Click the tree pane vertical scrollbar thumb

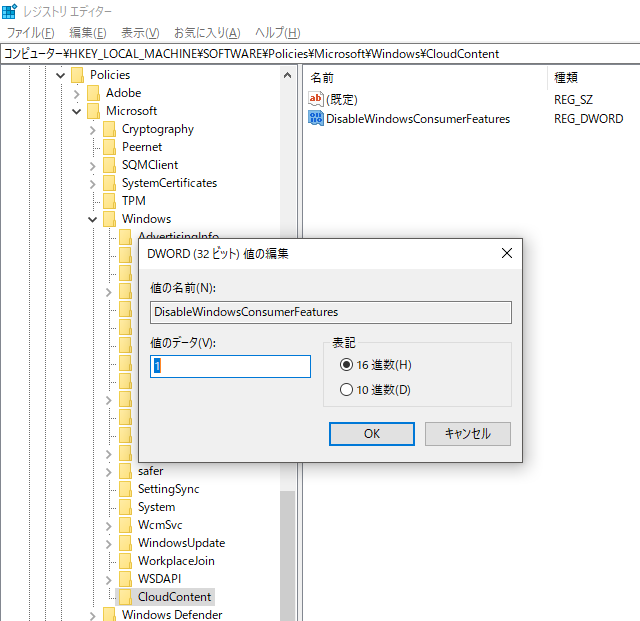pos(287,555)
